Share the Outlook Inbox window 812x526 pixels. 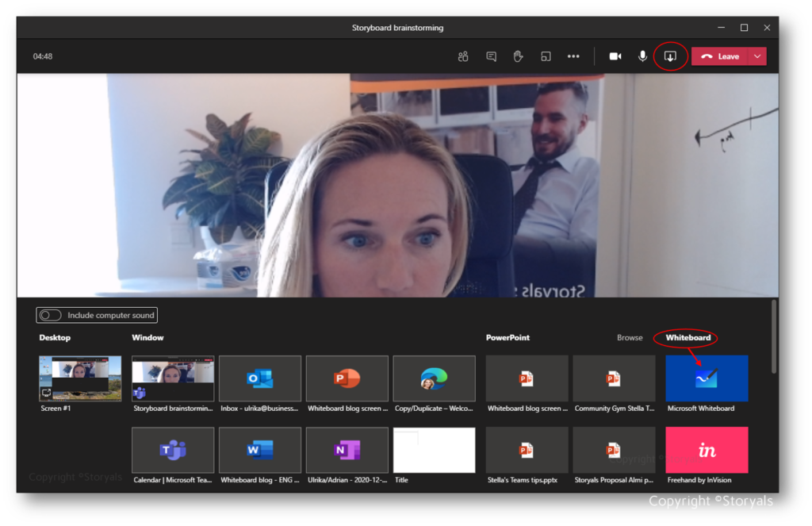point(260,378)
